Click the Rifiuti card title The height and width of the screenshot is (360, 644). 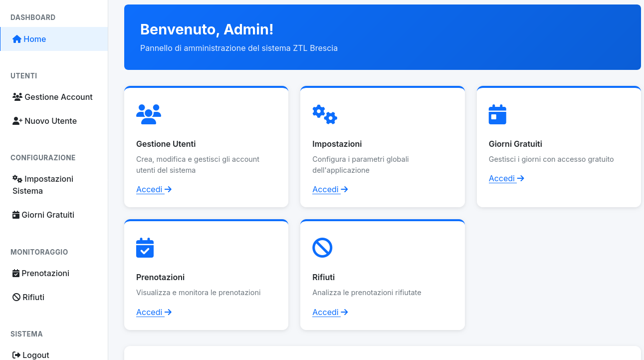click(x=324, y=277)
